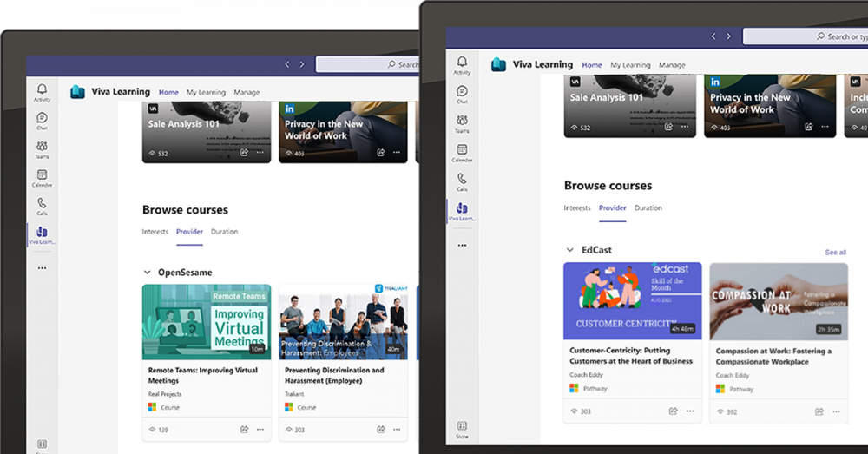Open more options on Compassion at Work card

click(x=836, y=411)
